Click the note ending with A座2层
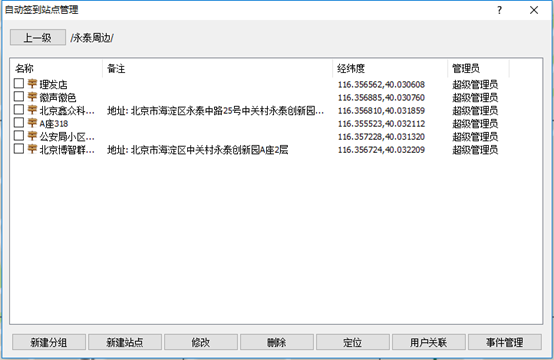Image resolution: width=554 pixels, height=360 pixels. click(198, 150)
